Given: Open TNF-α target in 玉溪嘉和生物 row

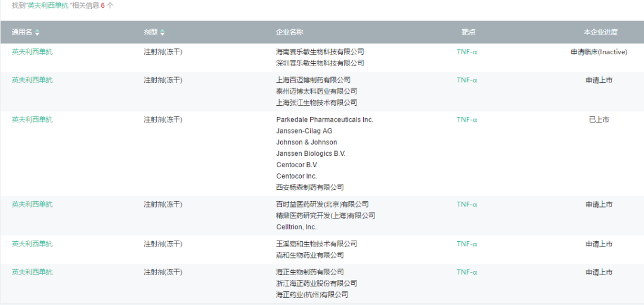Looking at the screenshot, I should pos(467,244).
